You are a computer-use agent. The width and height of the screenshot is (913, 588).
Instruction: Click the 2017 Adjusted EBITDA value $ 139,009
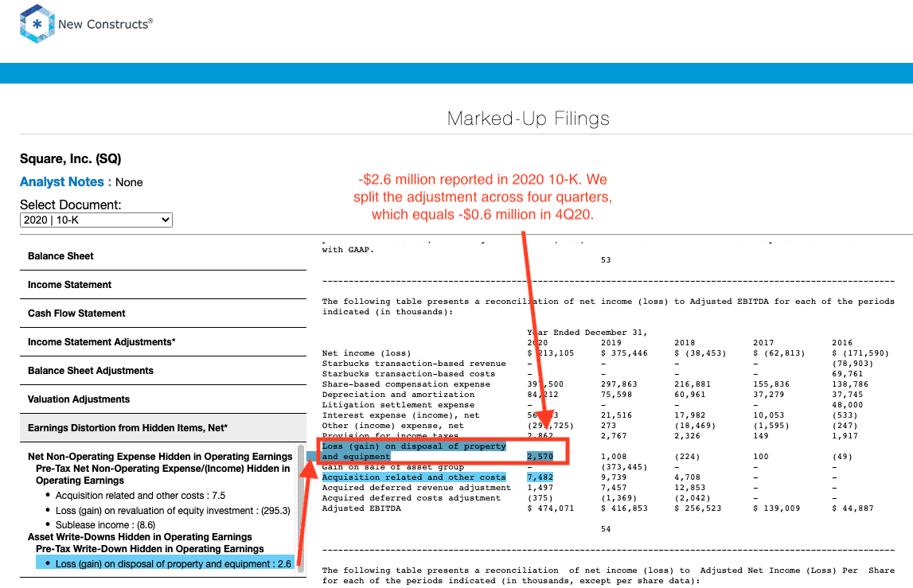click(x=777, y=508)
